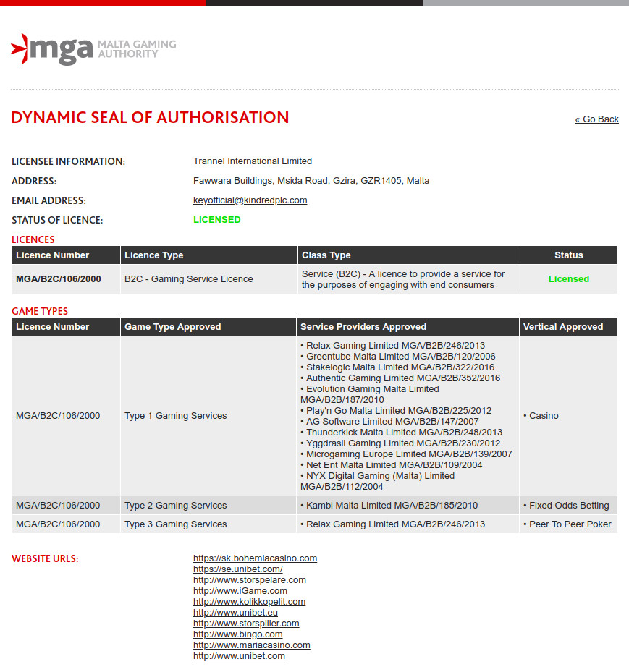Click the Class Type column header
The width and height of the screenshot is (629, 672).
[x=409, y=255]
